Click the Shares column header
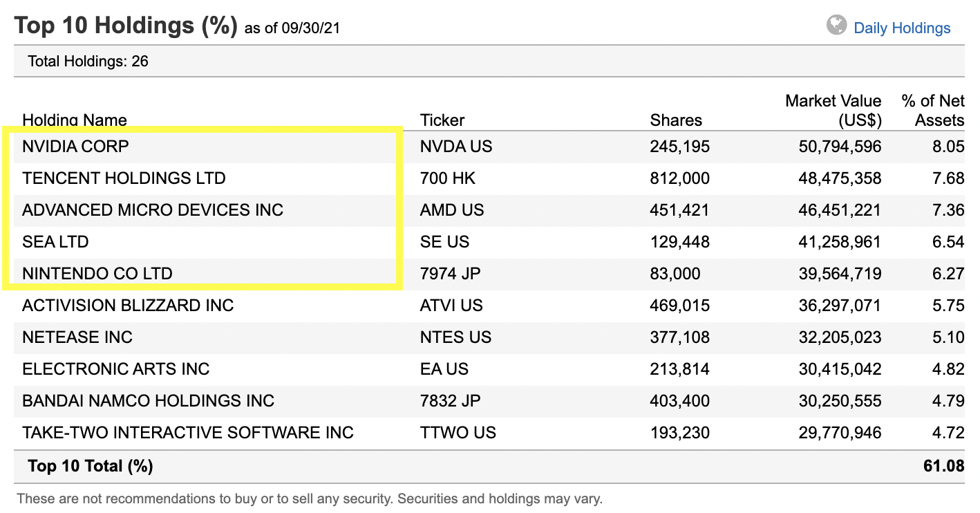This screenshot has height=513, width=980. click(x=676, y=120)
